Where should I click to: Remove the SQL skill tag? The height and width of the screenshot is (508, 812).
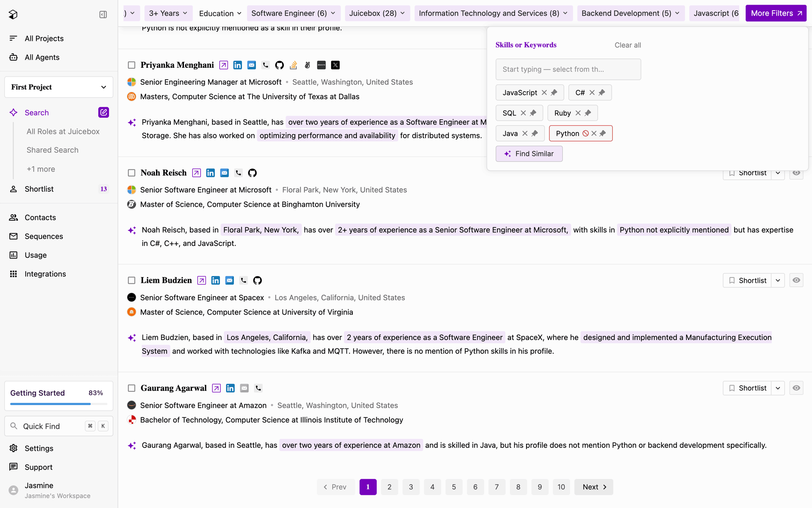pos(523,113)
